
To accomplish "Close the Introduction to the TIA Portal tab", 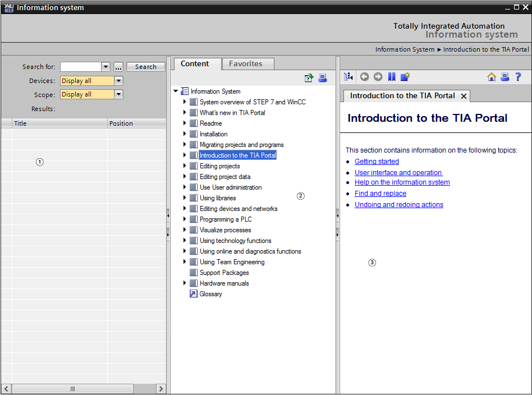I will 464,97.
